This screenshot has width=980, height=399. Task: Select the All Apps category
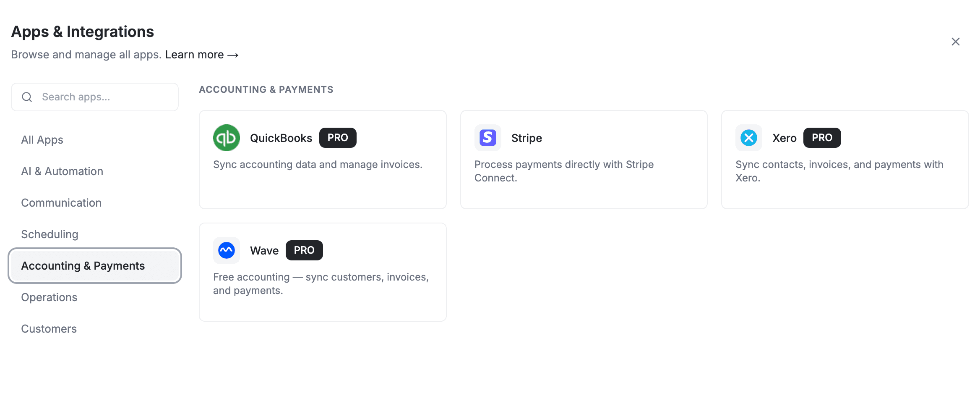pyautogui.click(x=42, y=139)
